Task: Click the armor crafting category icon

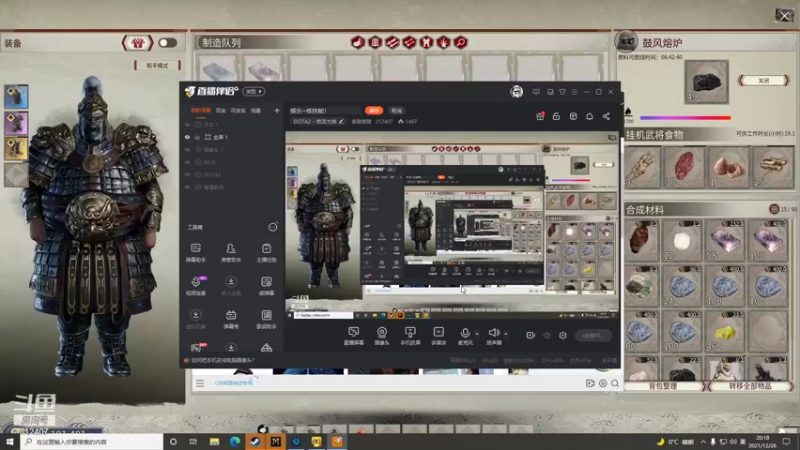Action: (x=426, y=42)
